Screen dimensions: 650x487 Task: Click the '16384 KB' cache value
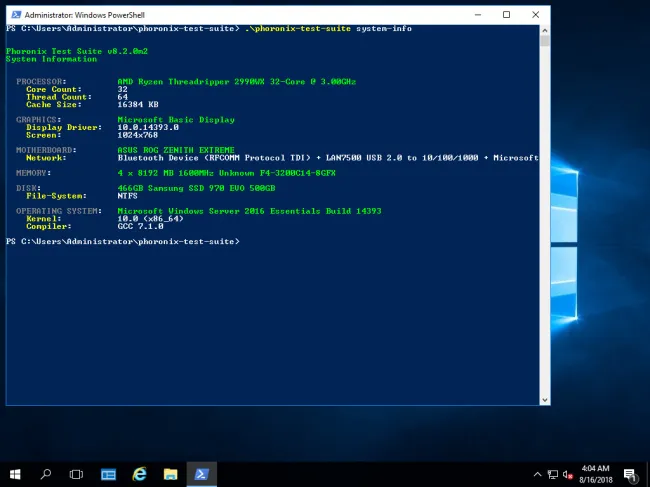tap(138, 104)
